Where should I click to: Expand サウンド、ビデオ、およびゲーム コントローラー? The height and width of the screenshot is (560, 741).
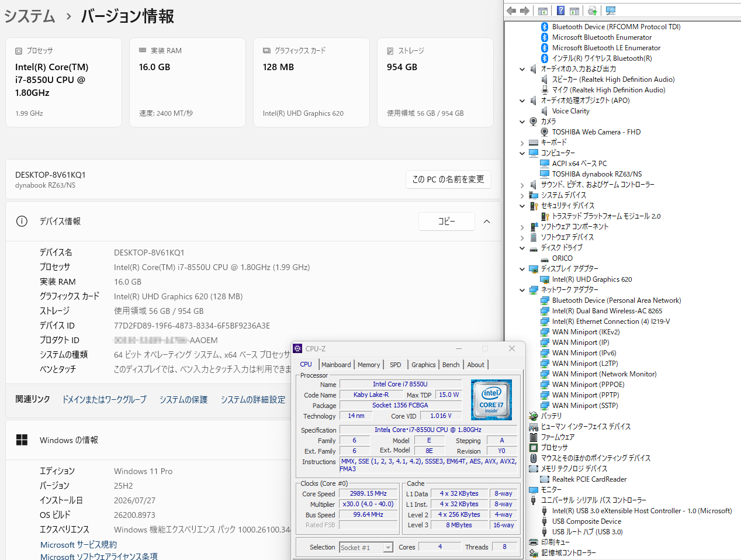[x=522, y=185]
